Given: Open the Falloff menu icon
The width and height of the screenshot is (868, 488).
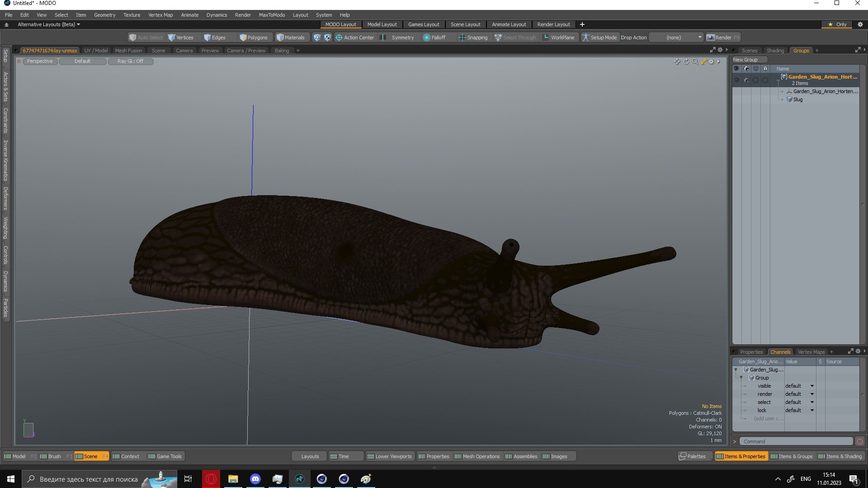Looking at the screenshot, I should pyautogui.click(x=426, y=38).
